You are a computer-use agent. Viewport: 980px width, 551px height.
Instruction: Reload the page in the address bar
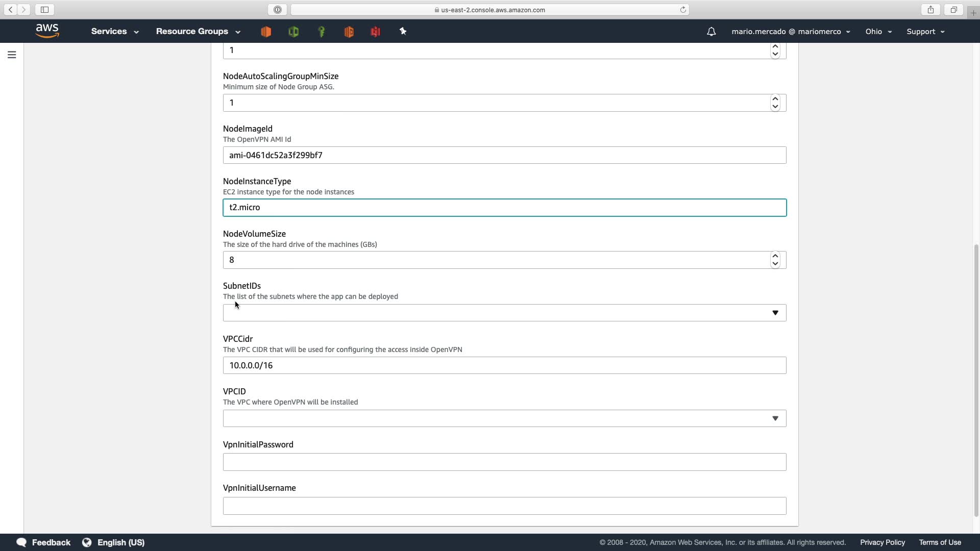(x=682, y=10)
